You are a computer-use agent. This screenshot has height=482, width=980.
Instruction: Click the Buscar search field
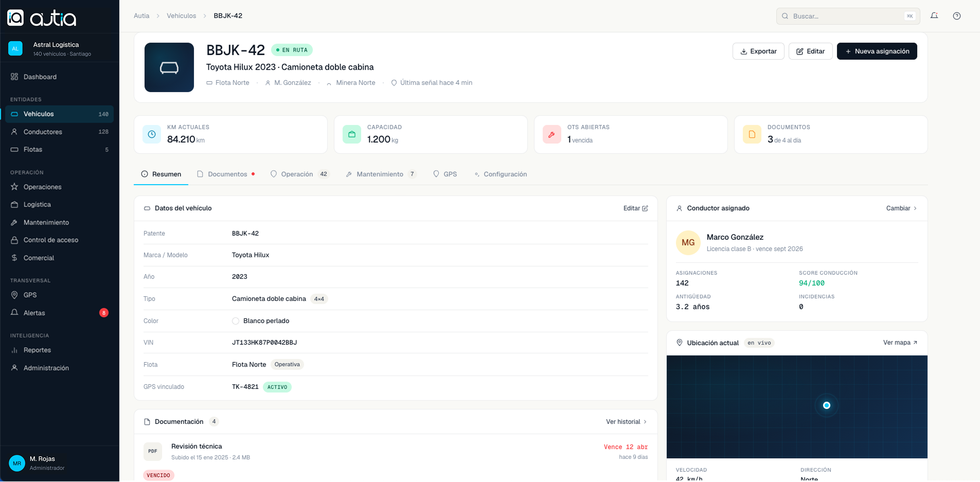pos(848,16)
